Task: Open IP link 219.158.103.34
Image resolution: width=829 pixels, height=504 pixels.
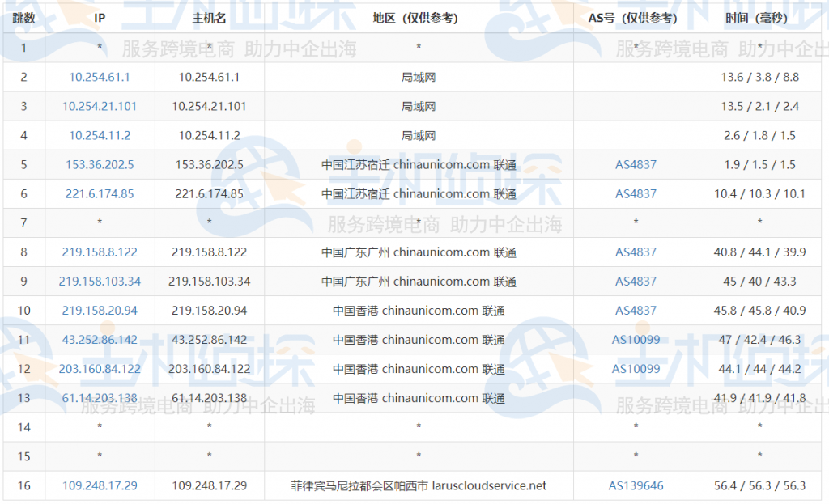Action: point(100,282)
